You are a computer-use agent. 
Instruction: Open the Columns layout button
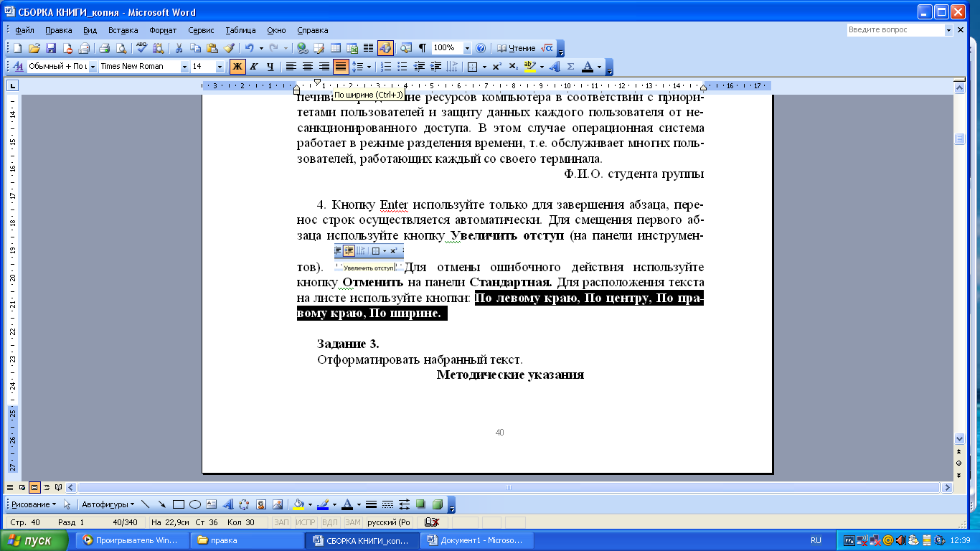tap(369, 48)
